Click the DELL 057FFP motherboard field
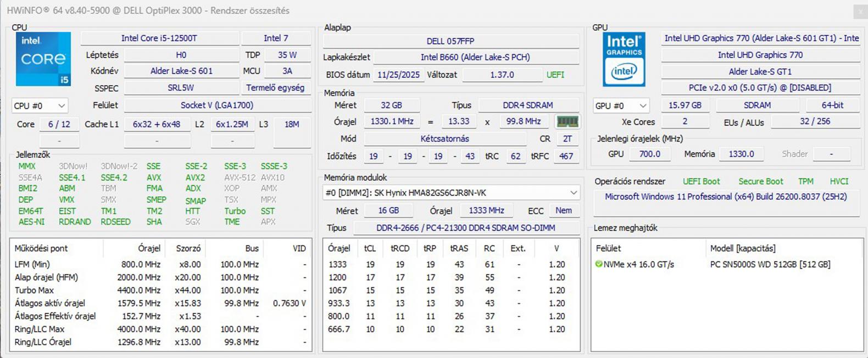Viewport: 868px width, 358px height. [450, 41]
